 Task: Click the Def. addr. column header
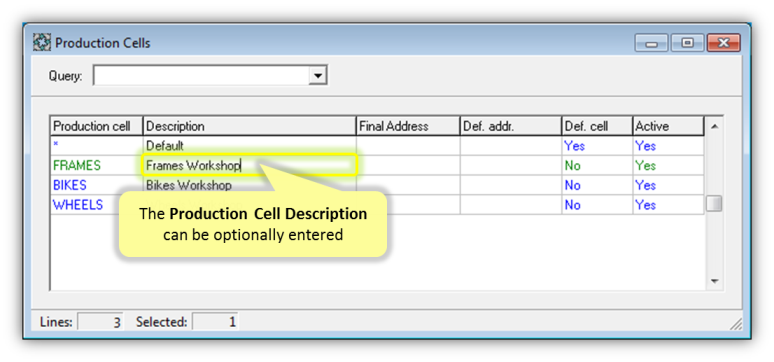pos(511,126)
